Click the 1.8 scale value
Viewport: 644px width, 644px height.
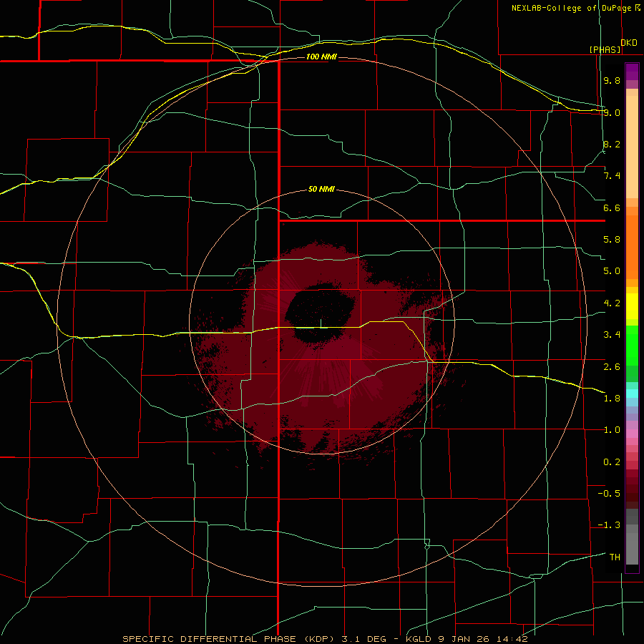pos(612,399)
